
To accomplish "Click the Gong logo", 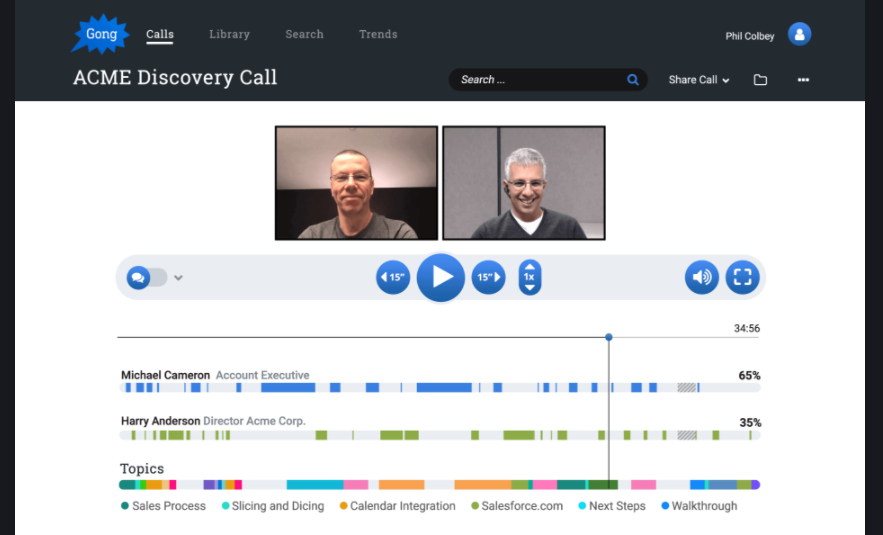I will point(100,34).
